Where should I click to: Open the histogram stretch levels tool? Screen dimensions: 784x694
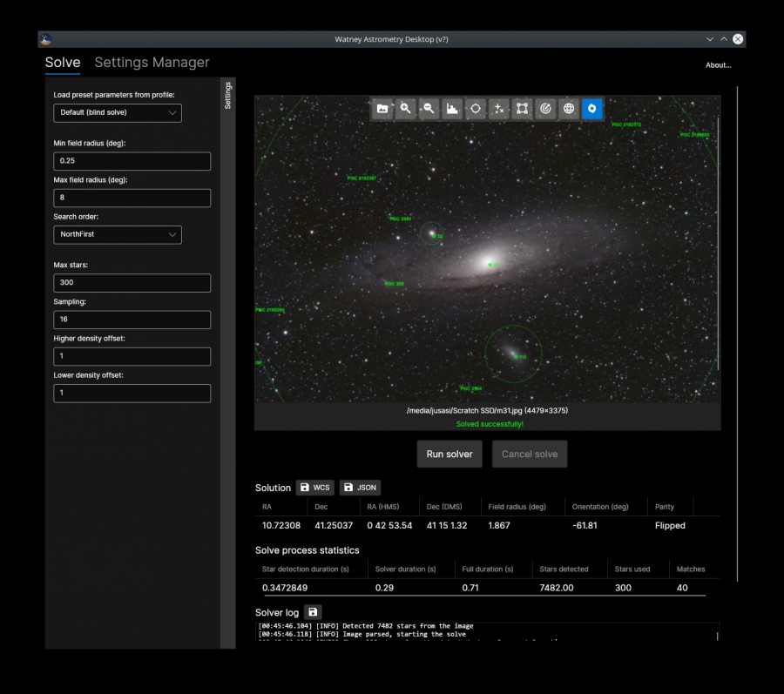[x=452, y=109]
